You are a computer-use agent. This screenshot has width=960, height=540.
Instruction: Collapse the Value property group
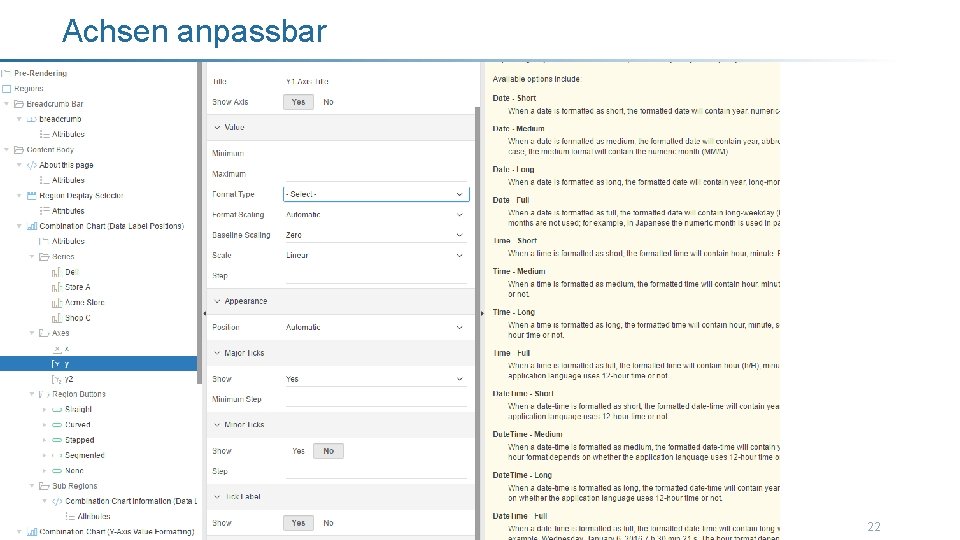click(x=217, y=127)
